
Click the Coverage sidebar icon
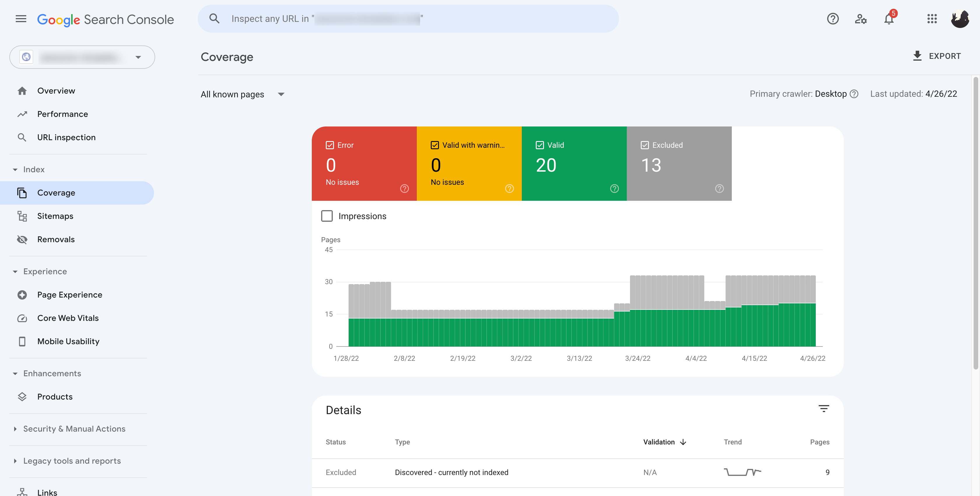(22, 192)
